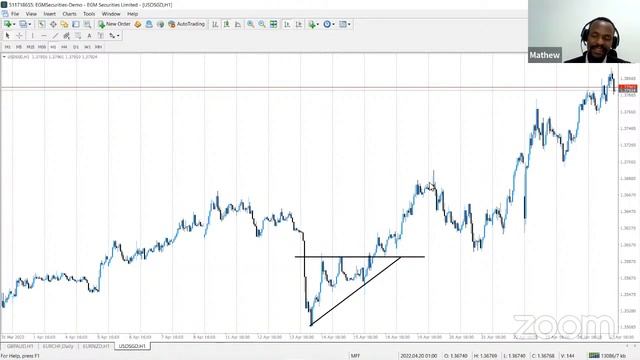Click the globe icon left of AutoTrading
This screenshot has height=360, width=640.
click(x=160, y=24)
